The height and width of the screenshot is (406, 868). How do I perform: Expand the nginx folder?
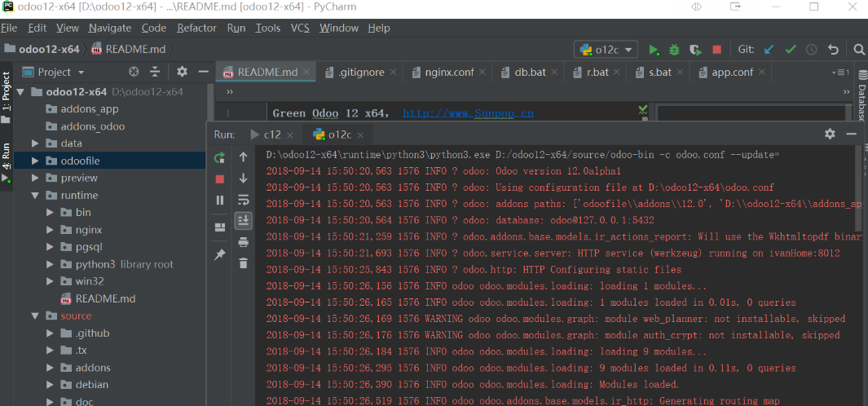pos(50,230)
